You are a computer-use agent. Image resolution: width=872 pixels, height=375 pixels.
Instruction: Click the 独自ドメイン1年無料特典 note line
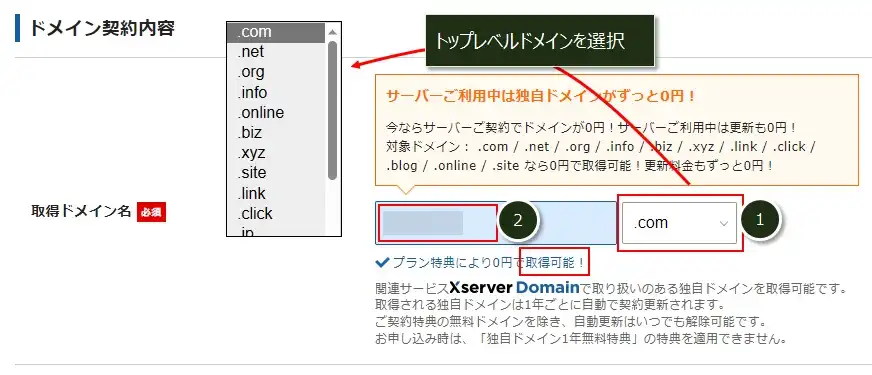coord(581,339)
